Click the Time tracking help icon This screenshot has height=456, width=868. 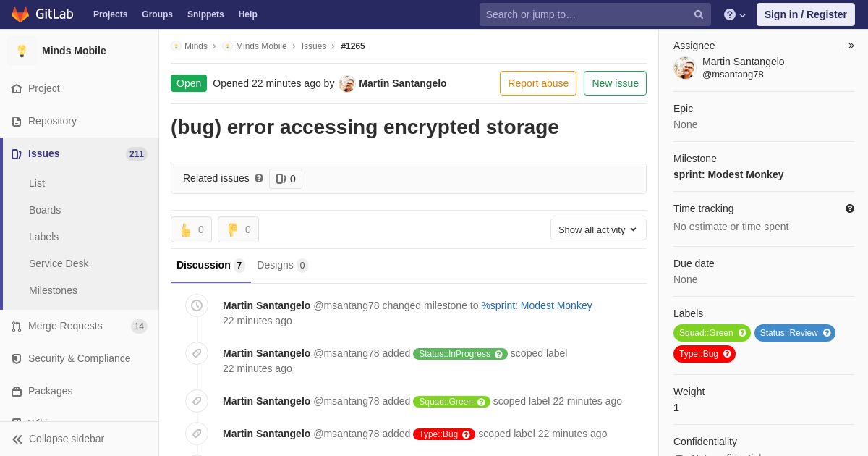850,208
